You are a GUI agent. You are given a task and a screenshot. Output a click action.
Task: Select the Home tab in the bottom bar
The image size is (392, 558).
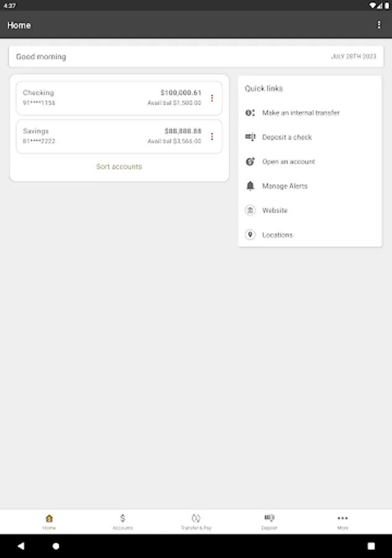[49, 521]
